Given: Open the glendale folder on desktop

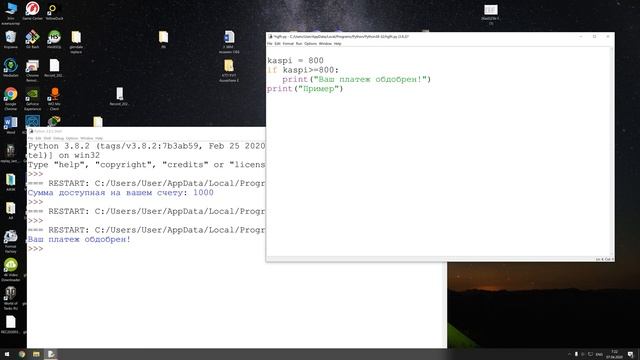Looking at the screenshot, I should coord(76,42).
